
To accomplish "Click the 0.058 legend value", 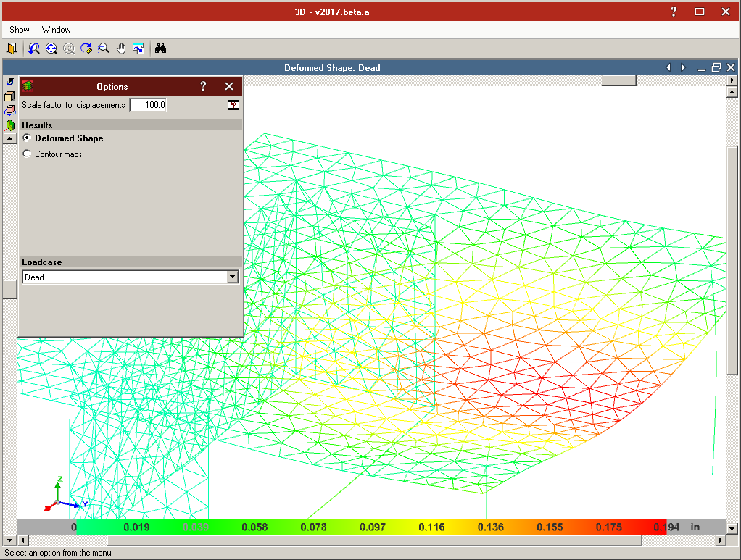I will coord(254,527).
